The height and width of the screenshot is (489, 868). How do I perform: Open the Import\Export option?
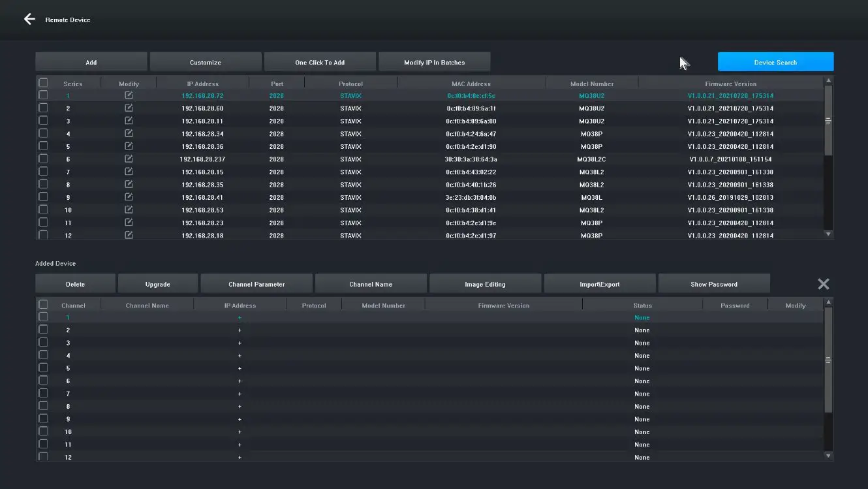(600, 284)
